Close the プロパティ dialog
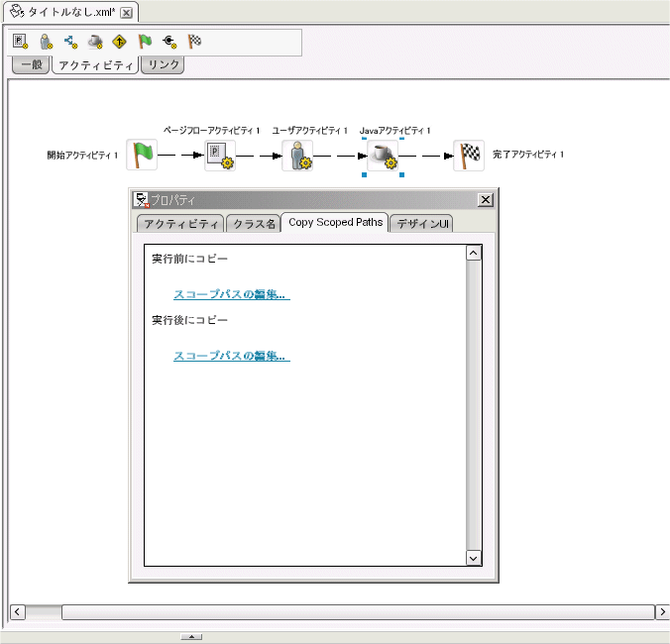This screenshot has height=644, width=670. [486, 200]
